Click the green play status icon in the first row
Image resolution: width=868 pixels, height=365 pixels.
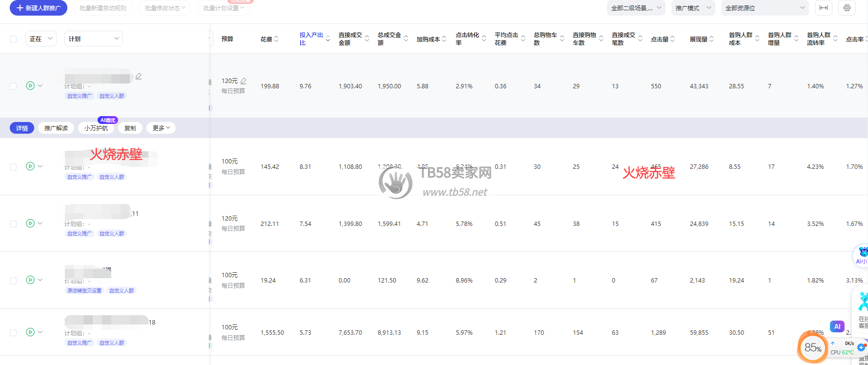point(30,86)
